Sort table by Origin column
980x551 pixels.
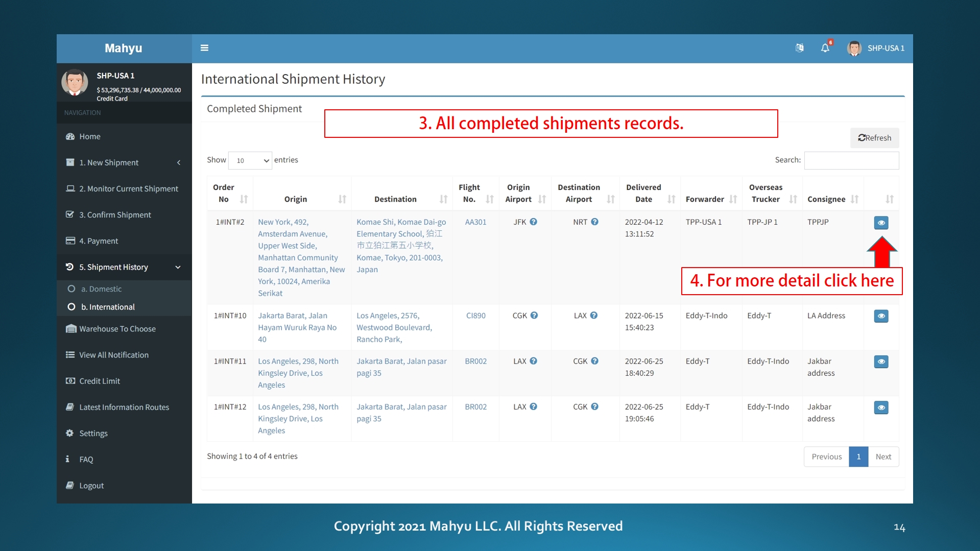click(x=302, y=193)
